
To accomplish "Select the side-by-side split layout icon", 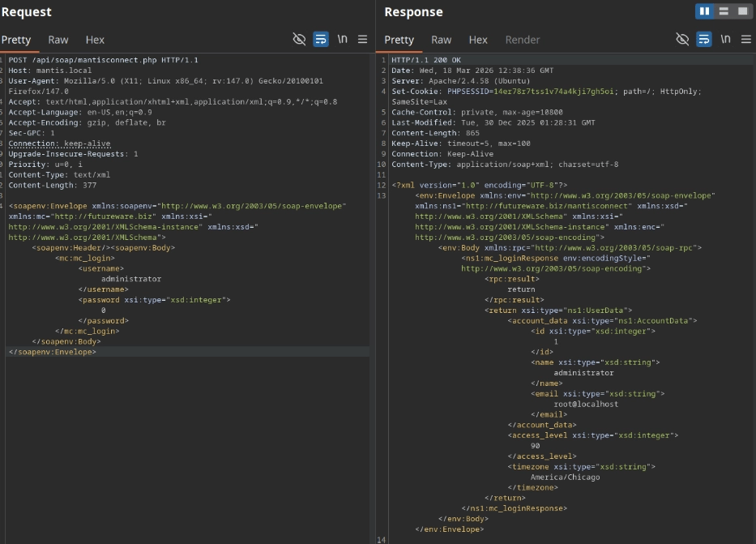I will point(704,11).
